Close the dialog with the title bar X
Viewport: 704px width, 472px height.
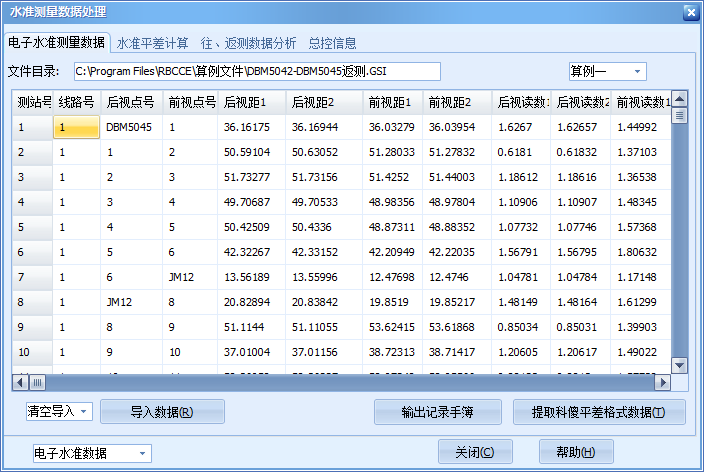coord(690,12)
